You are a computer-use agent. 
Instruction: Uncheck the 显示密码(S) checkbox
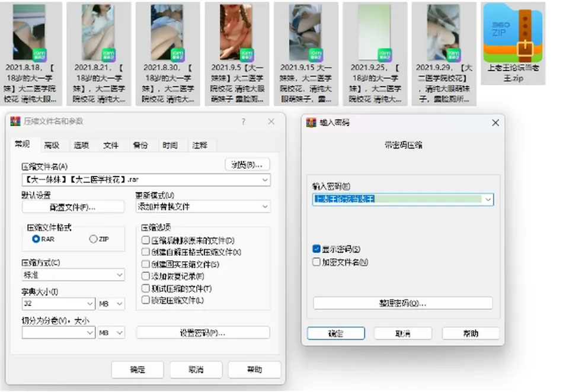tap(317, 249)
